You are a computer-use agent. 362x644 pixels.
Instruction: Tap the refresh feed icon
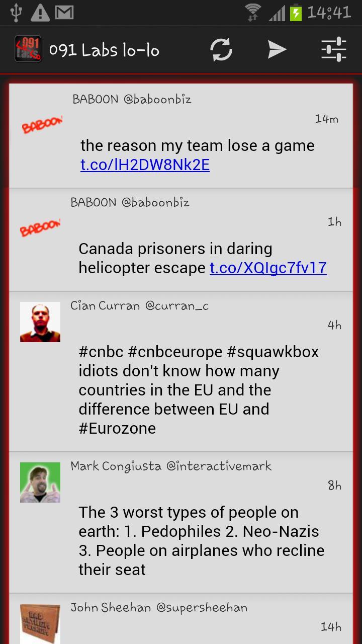point(221,50)
